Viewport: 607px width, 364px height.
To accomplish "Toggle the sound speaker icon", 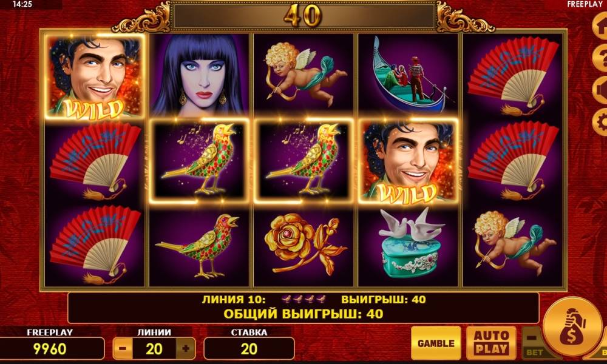I will click(600, 90).
